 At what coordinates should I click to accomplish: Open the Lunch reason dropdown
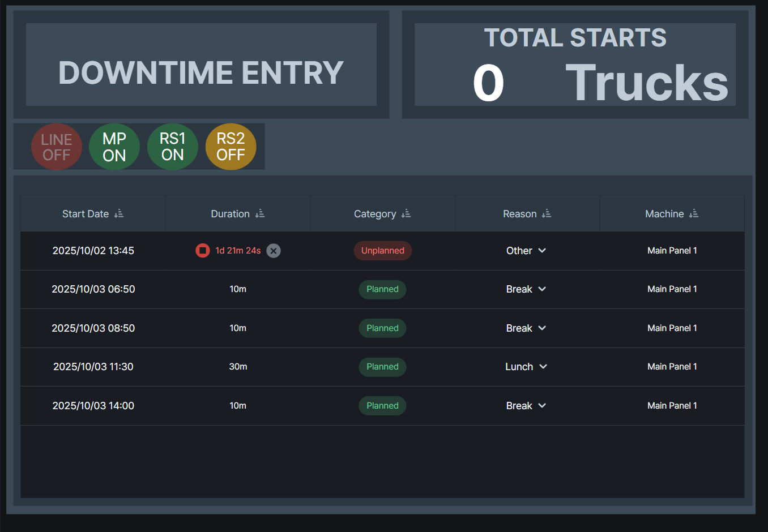coord(526,367)
